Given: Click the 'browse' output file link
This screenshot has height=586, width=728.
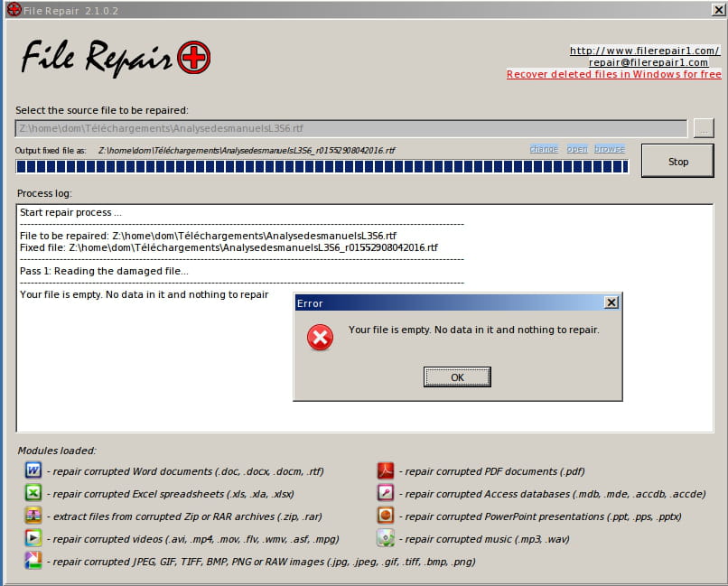Looking at the screenshot, I should (609, 149).
